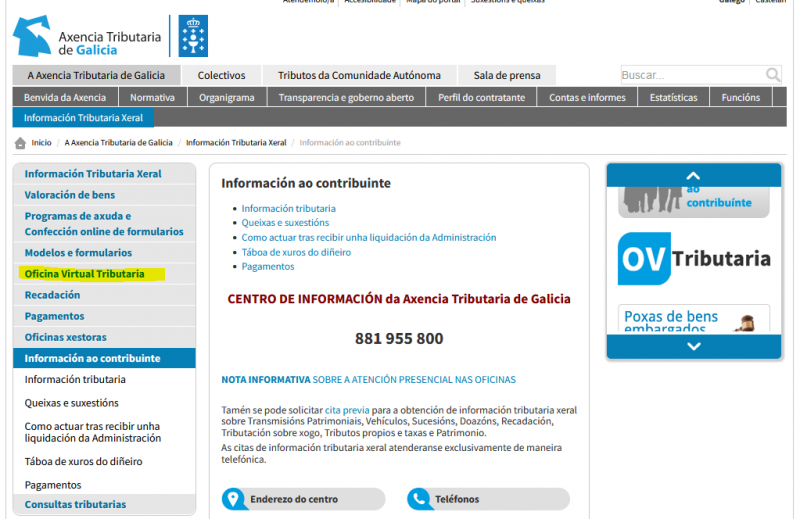Select Información Tributaria Xeral blue submenu item
This screenshot has width=800, height=519.
click(83, 117)
